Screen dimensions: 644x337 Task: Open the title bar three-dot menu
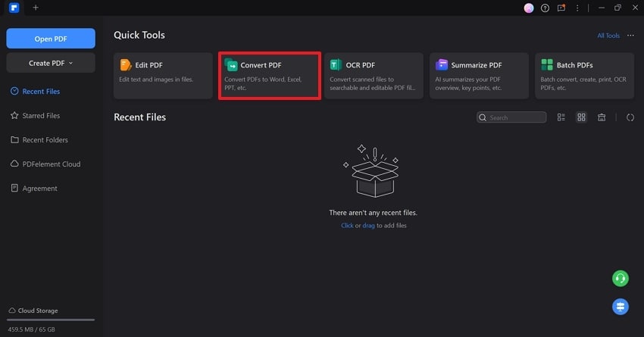577,8
